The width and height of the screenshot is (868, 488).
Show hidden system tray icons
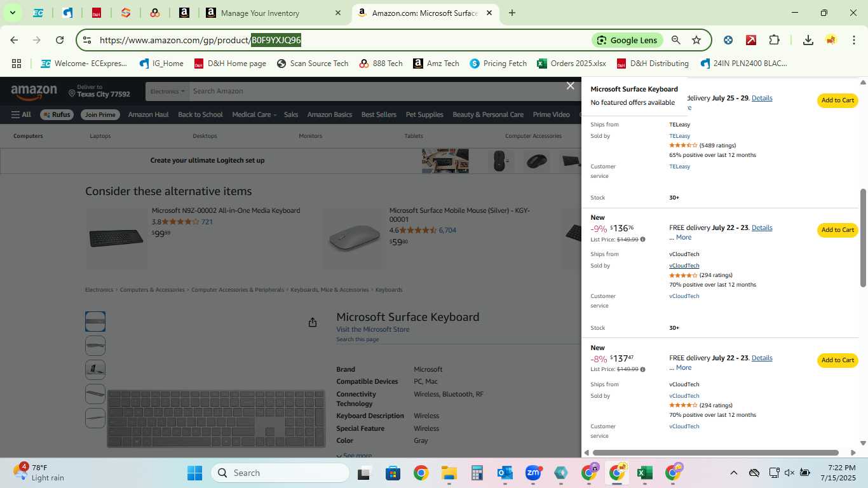(x=733, y=473)
